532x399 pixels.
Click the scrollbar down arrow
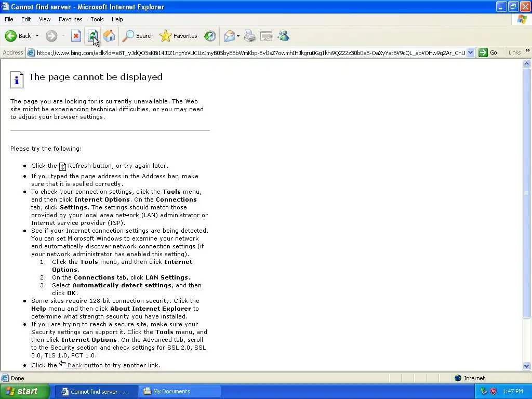[527, 366]
